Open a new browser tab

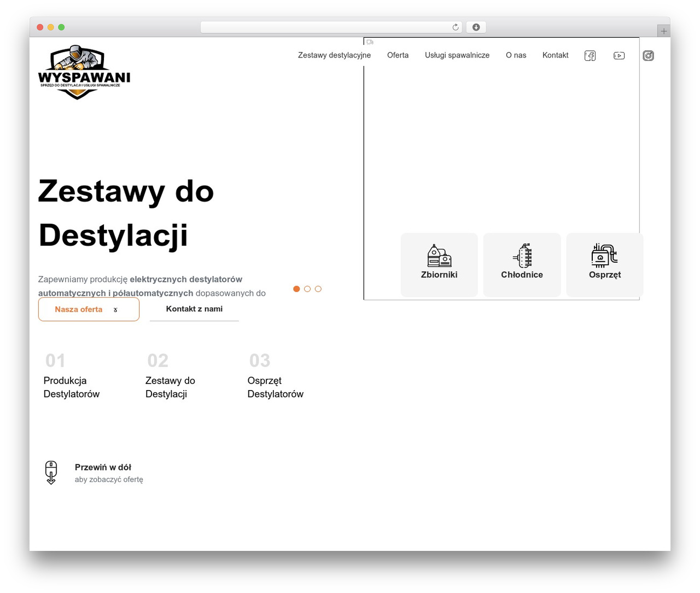pyautogui.click(x=663, y=31)
